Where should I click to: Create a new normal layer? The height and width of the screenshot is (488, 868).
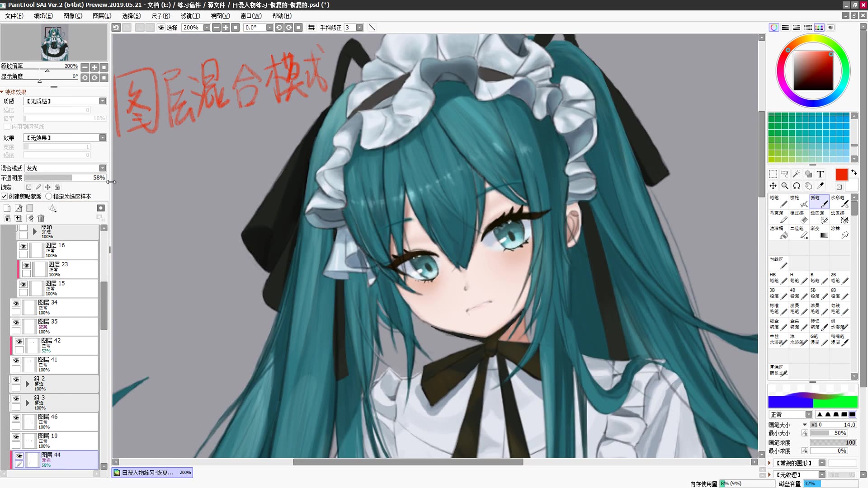pyautogui.click(x=7, y=208)
